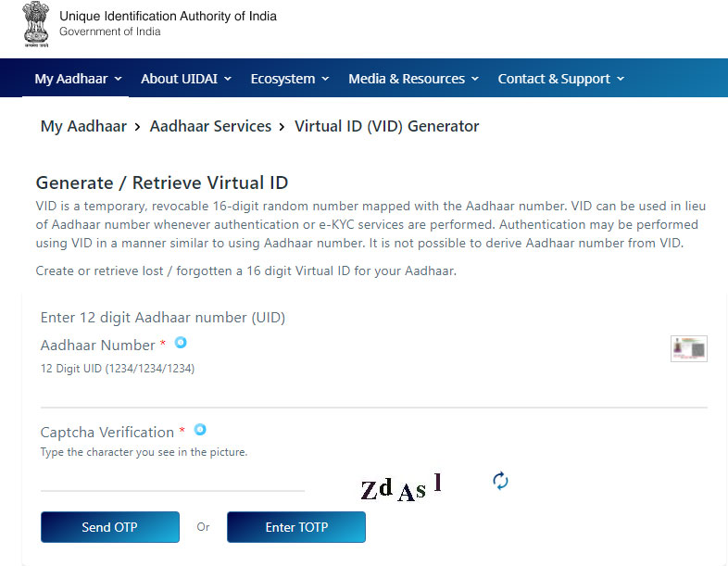Click the ZdAsl captcha image
The width and height of the screenshot is (728, 566).
coord(401,487)
